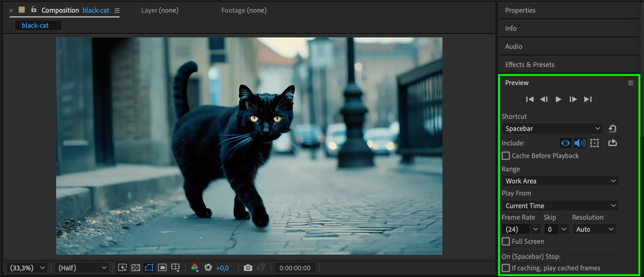Jump to the first frame
The height and width of the screenshot is (277, 644).
coord(530,99)
